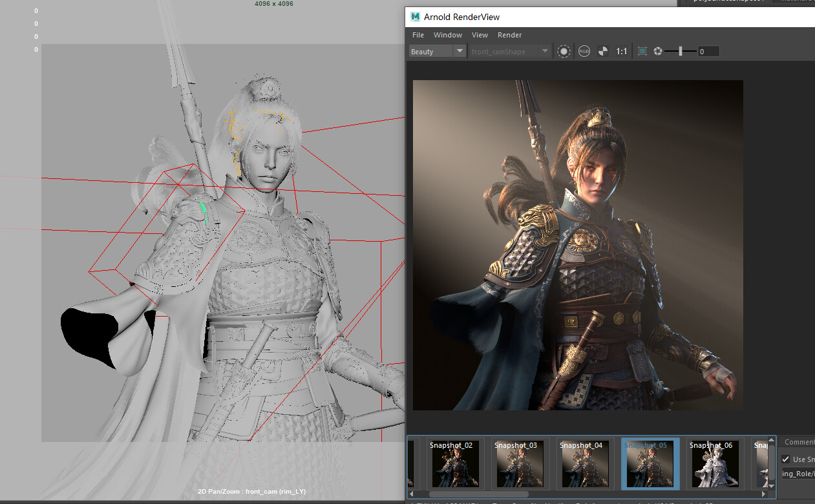The width and height of the screenshot is (815, 504).
Task: Click the snapshot strip left scroll arrow
Action: (411, 494)
